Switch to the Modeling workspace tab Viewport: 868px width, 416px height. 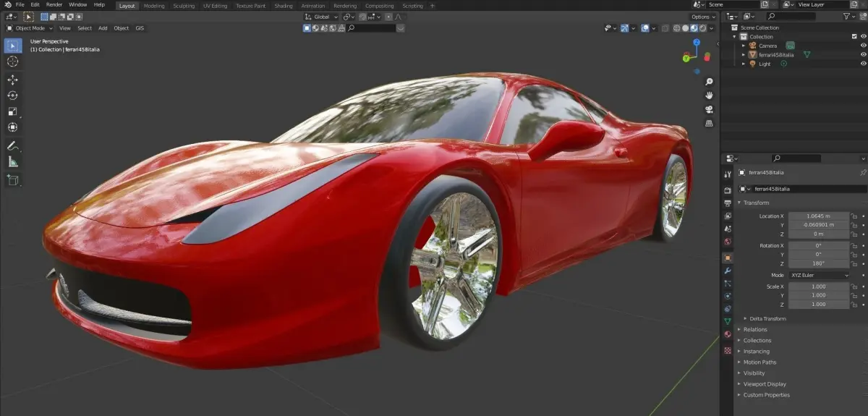pos(153,6)
